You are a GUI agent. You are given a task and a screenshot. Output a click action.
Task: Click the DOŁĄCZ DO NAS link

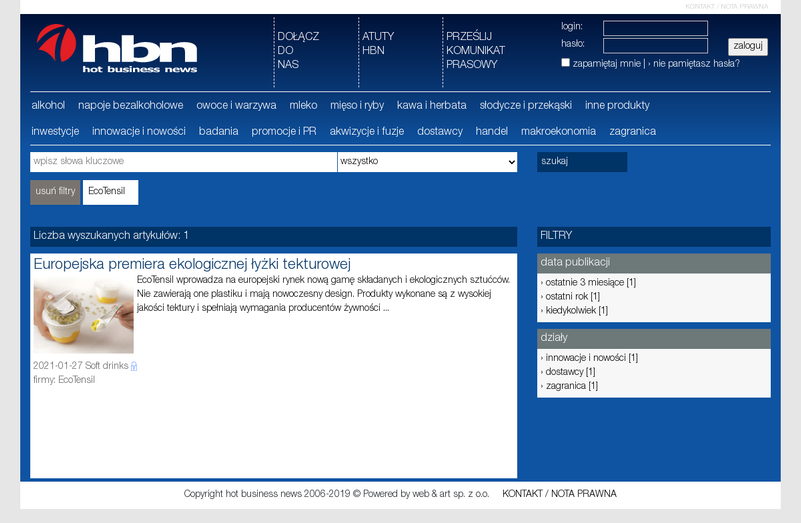[x=298, y=50]
